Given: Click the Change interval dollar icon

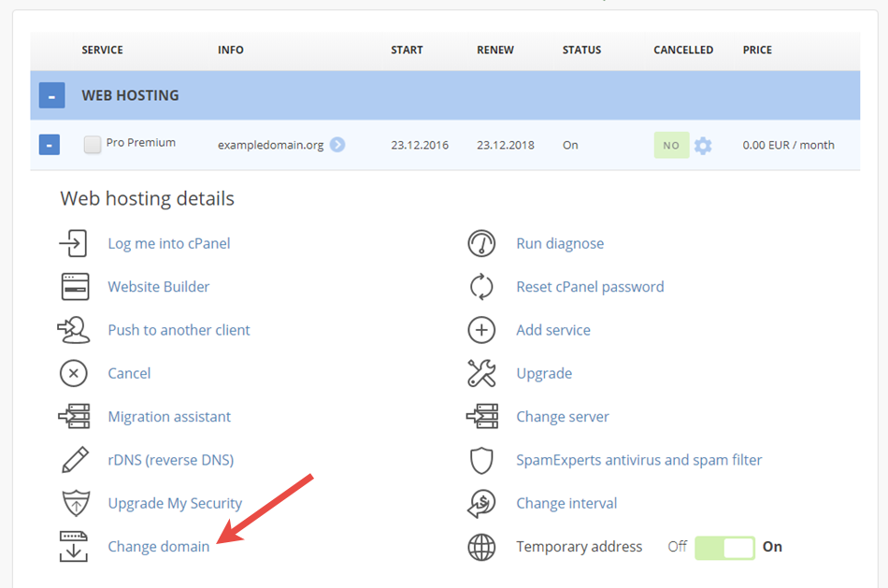Looking at the screenshot, I should click(x=481, y=504).
